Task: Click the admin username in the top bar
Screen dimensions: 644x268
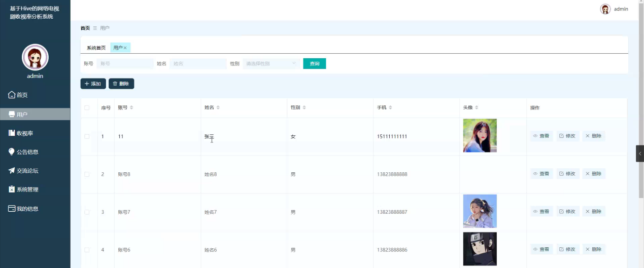Action: (621, 9)
